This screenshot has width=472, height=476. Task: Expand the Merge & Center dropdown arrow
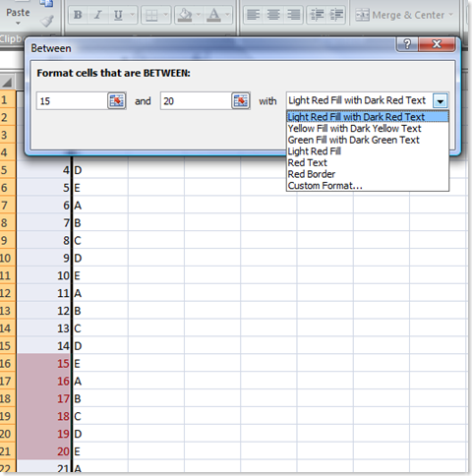point(451,15)
